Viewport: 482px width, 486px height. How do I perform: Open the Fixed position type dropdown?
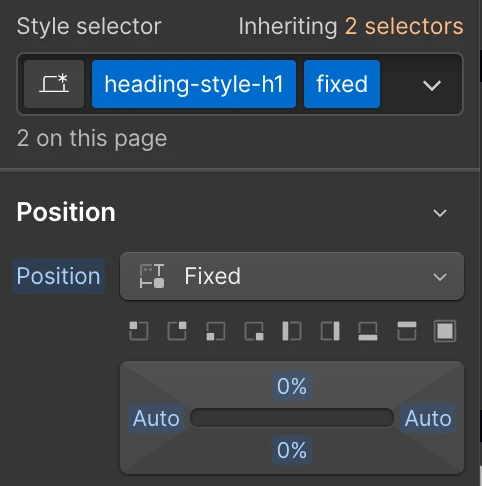pos(292,276)
